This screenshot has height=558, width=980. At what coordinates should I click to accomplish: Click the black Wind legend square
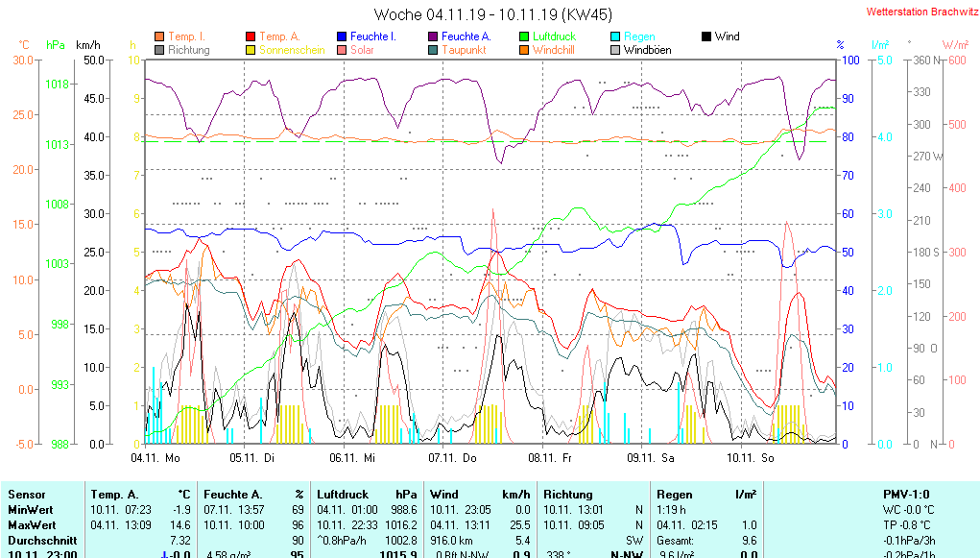706,36
